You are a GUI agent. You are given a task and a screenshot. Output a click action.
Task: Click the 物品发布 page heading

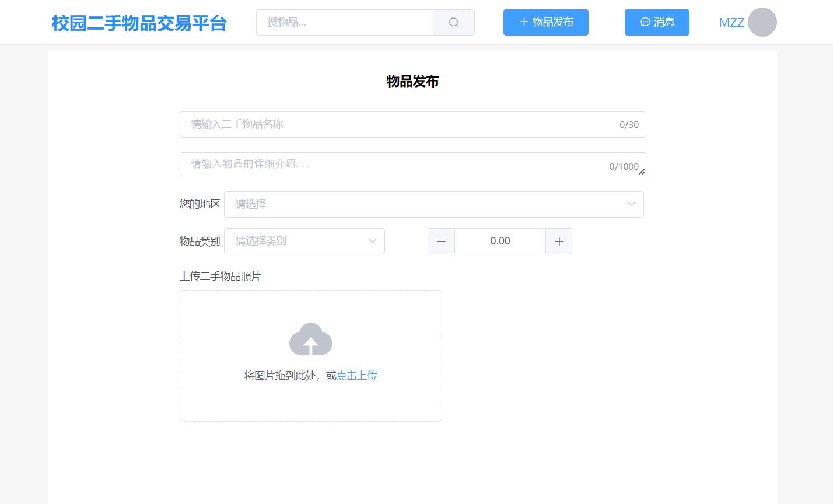click(x=413, y=81)
